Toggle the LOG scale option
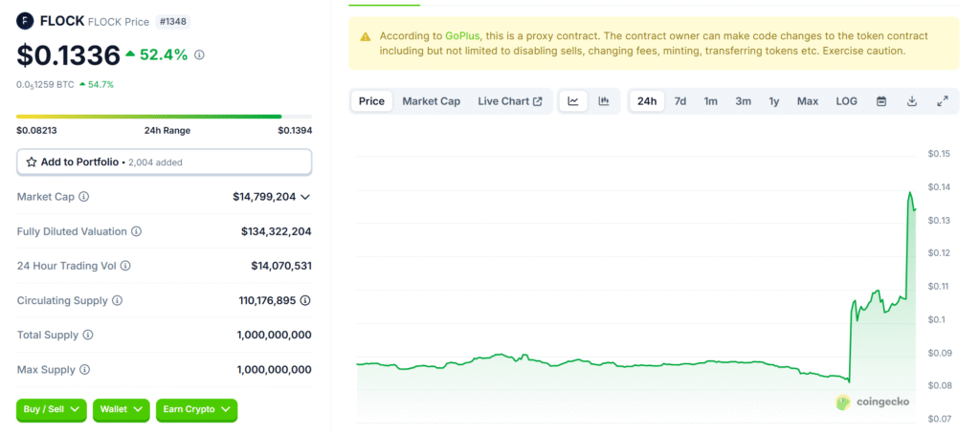This screenshot has height=434, width=980. [846, 101]
